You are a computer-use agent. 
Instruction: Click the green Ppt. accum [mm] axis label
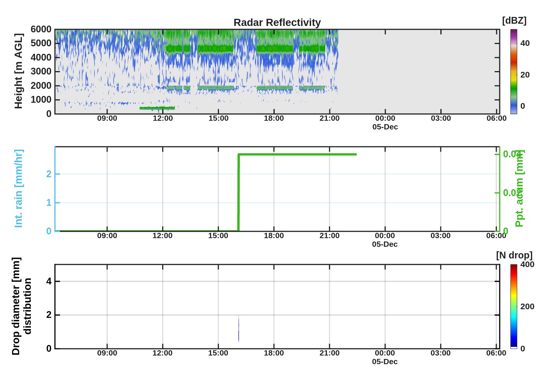[x=519, y=188]
